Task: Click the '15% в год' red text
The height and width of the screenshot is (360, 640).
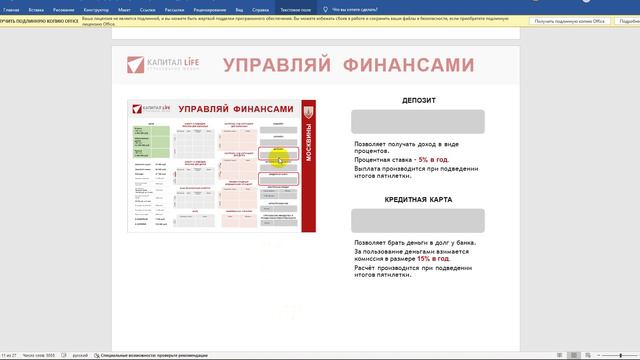Action: (x=433, y=259)
